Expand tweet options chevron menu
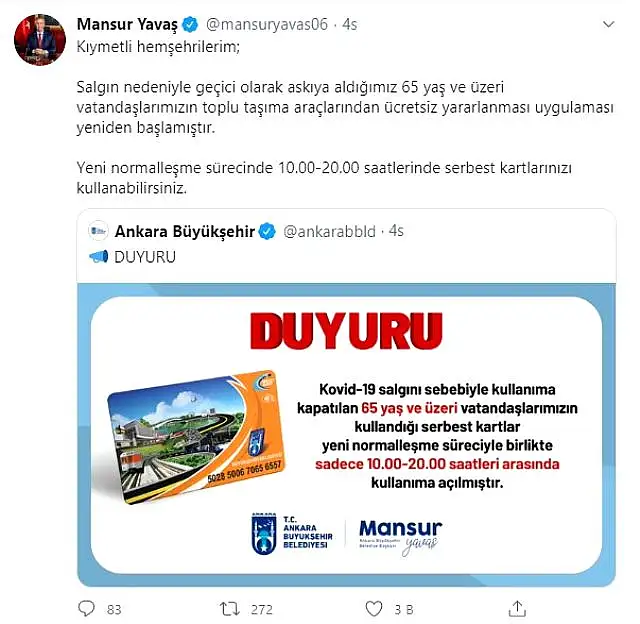Screen dimensions: 640x624 click(608, 24)
